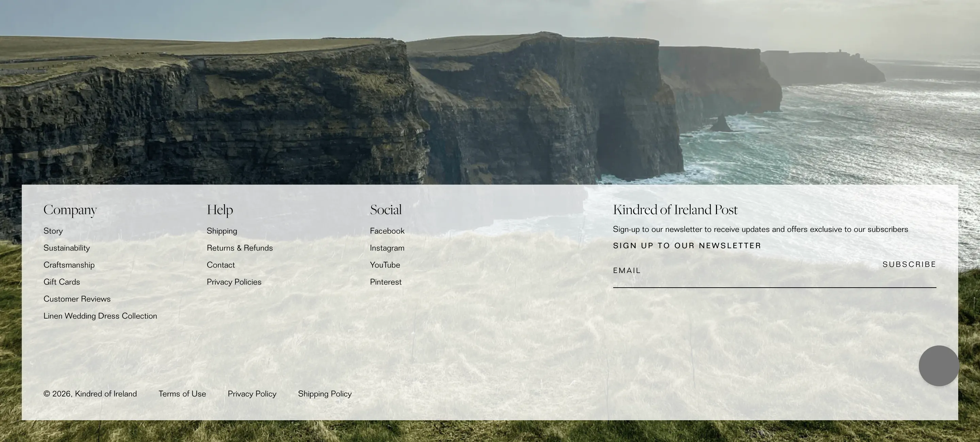Image resolution: width=980 pixels, height=442 pixels.
Task: Open Linen Wedding Dress Collection link
Action: [x=100, y=316]
